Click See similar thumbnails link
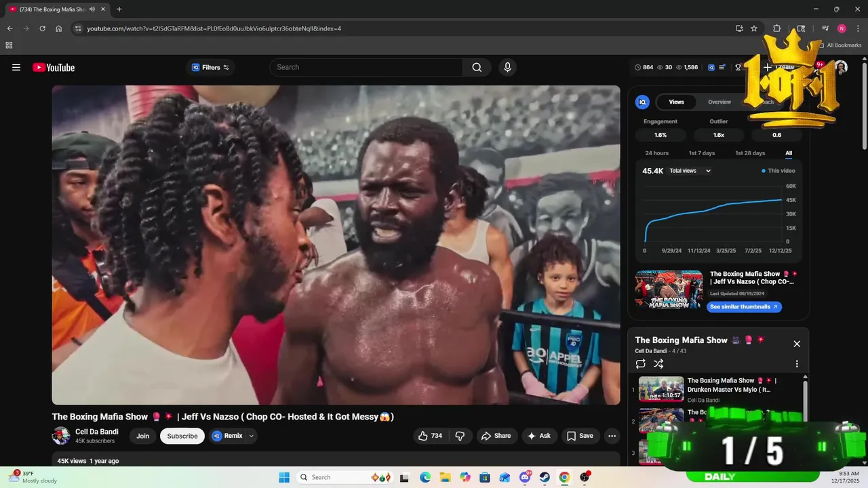868x488 pixels. [744, 306]
